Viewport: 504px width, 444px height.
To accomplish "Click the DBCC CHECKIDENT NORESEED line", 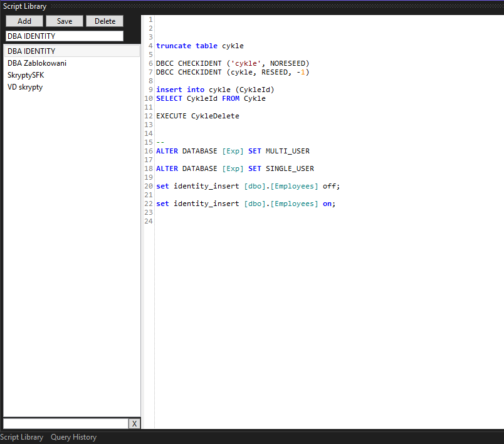I will pos(233,63).
